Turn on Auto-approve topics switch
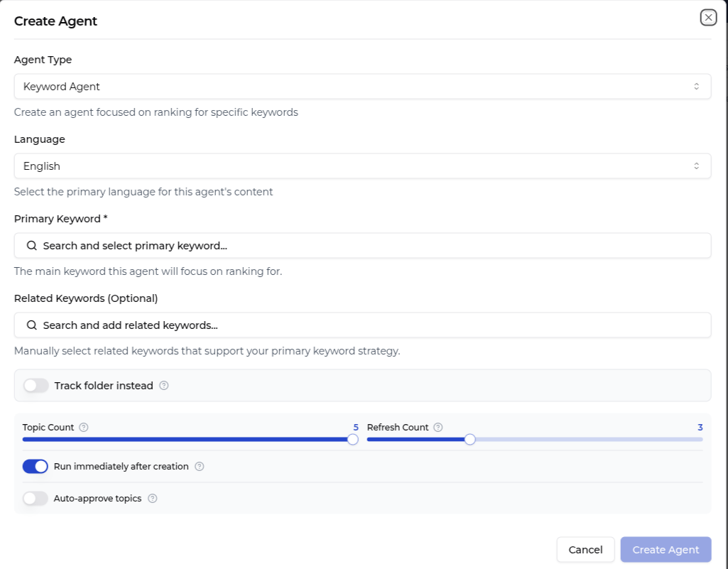Viewport: 728px width, 569px height. [36, 499]
